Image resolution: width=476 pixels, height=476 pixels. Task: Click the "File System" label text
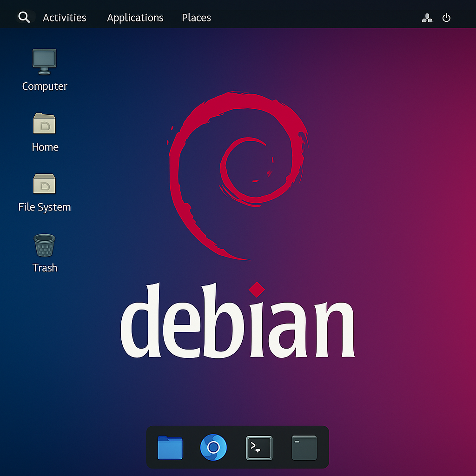[45, 207]
